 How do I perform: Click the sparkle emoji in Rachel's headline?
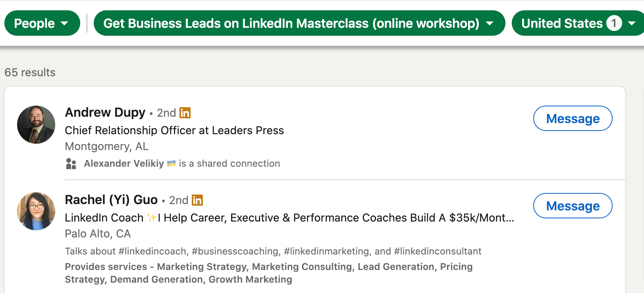152,218
